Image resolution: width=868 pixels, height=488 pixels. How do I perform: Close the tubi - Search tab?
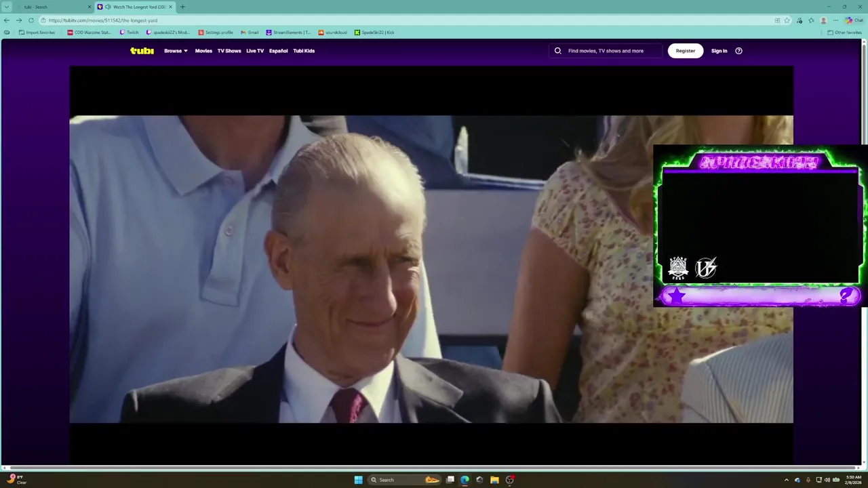(x=89, y=7)
